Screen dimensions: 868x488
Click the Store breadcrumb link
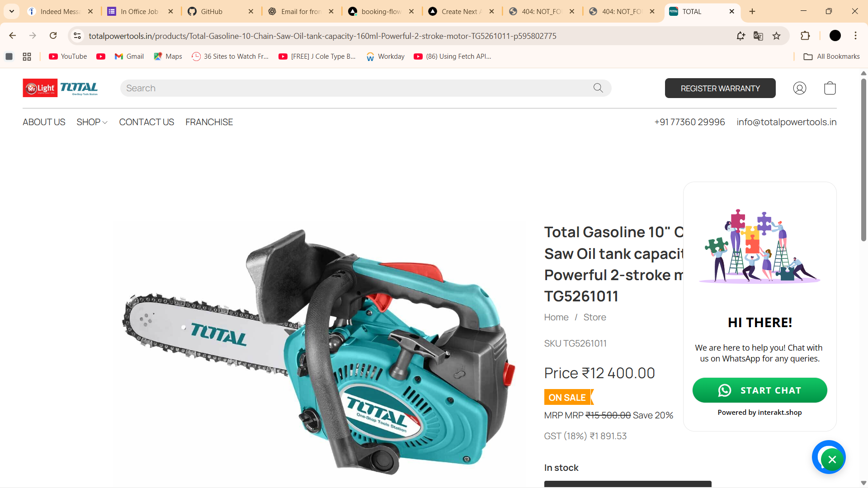click(594, 317)
